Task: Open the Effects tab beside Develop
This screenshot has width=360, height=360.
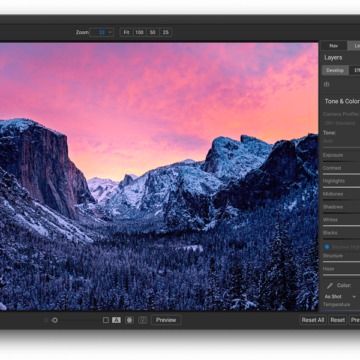Action: click(354, 70)
